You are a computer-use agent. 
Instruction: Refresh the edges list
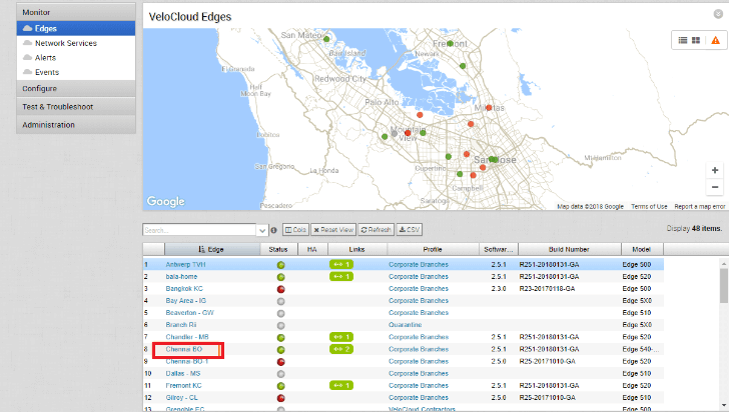point(376,230)
